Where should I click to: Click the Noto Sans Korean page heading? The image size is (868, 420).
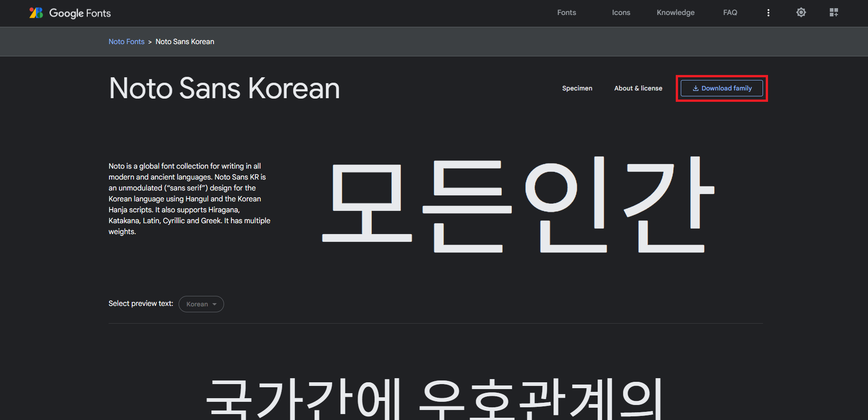tap(224, 88)
